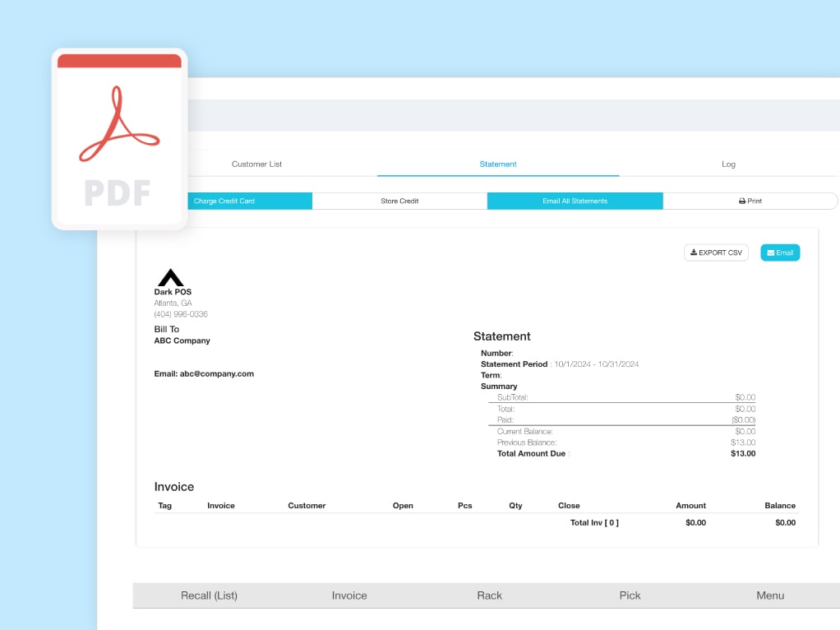Viewport: 840px width, 630px height.
Task: Select Invoice in the bottom navigation
Action: coord(349,595)
